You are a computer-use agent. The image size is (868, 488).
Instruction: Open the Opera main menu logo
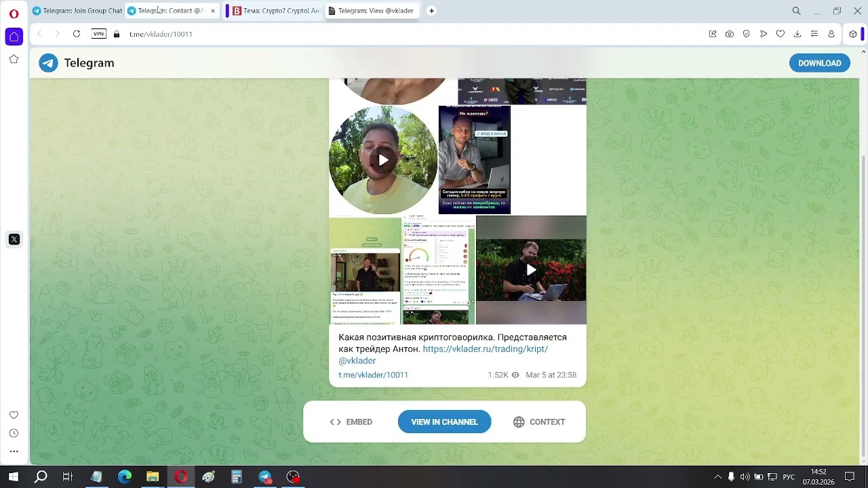[x=14, y=13]
